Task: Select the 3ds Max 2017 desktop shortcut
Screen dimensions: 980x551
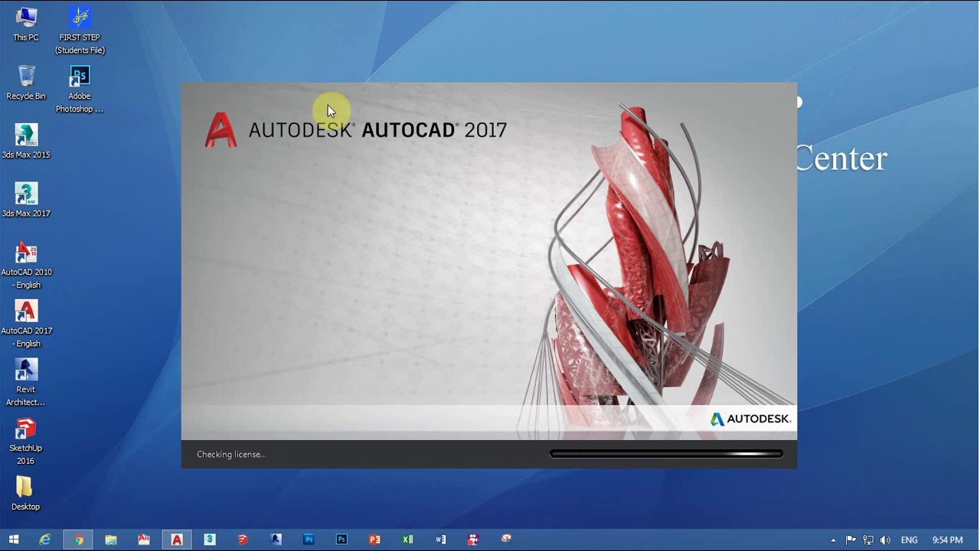Action: click(26, 201)
